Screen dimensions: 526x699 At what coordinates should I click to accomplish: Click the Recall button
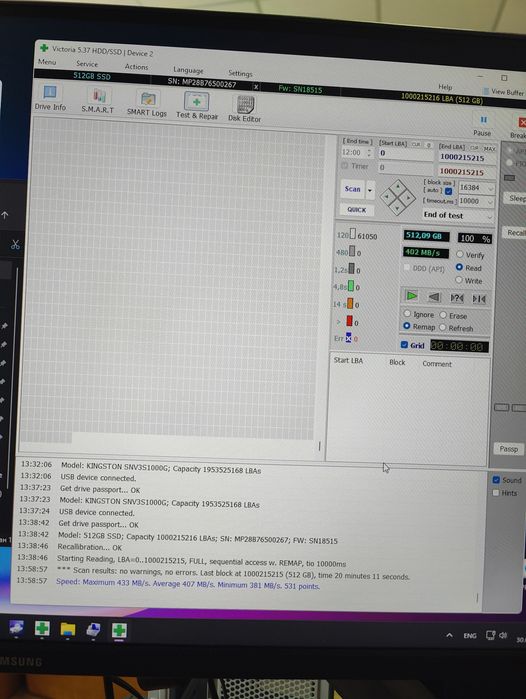coord(515,233)
